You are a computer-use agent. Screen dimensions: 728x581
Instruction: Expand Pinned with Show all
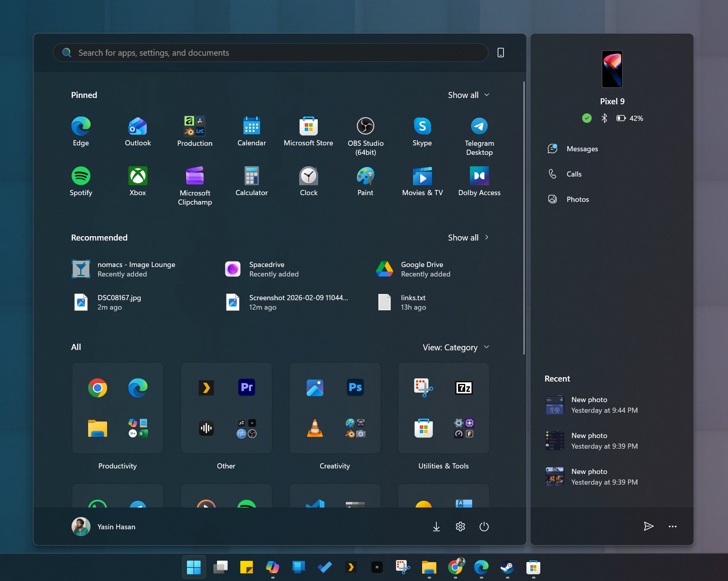468,95
